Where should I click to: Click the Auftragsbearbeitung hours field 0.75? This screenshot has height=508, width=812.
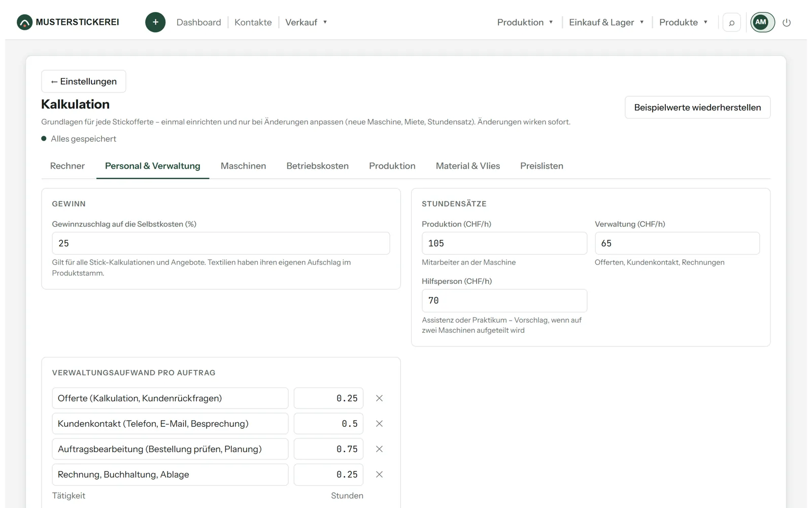328,449
